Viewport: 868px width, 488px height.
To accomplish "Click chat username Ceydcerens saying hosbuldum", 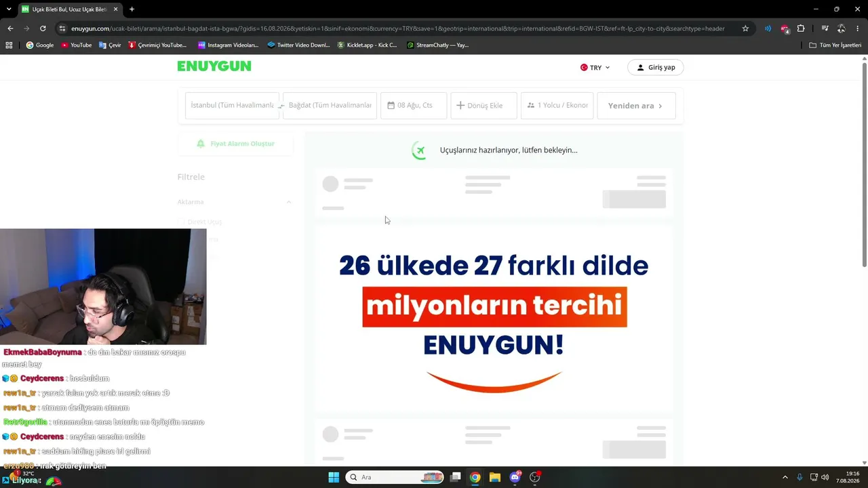I will (x=42, y=378).
